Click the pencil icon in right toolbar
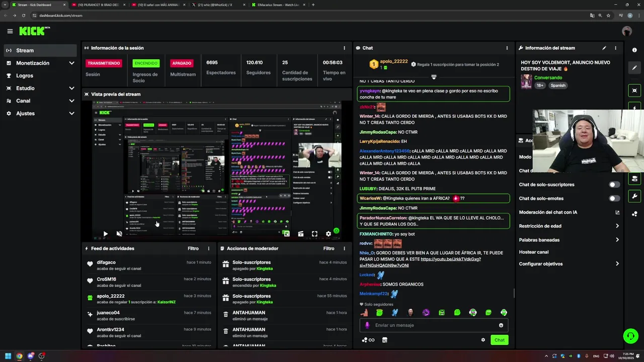644x362 pixels. click(634, 68)
